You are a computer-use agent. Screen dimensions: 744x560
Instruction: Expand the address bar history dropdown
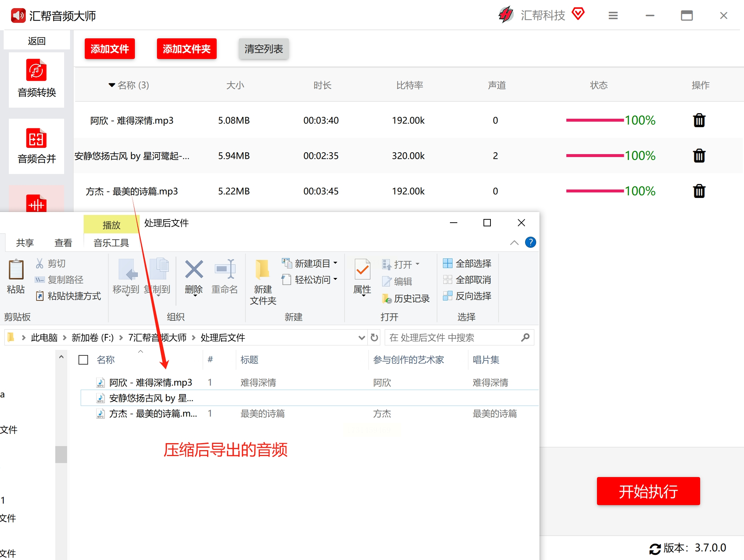pyautogui.click(x=361, y=337)
